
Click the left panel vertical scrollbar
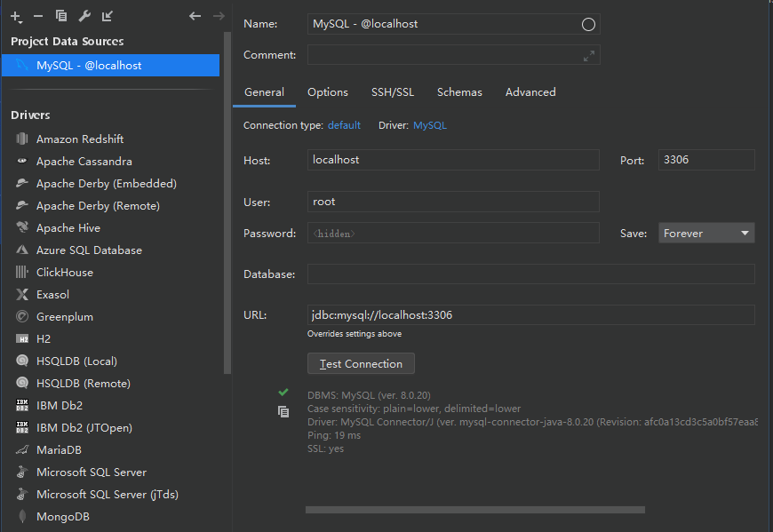pyautogui.click(x=227, y=202)
